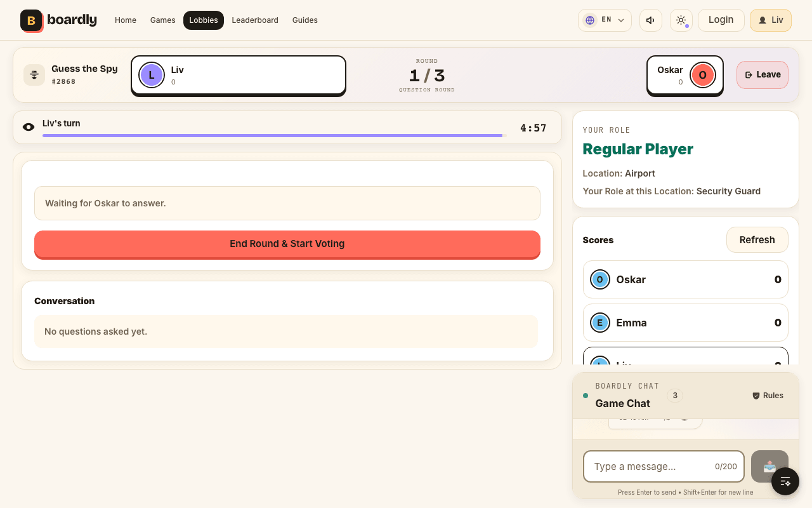Go to the Home menu item

(126, 20)
